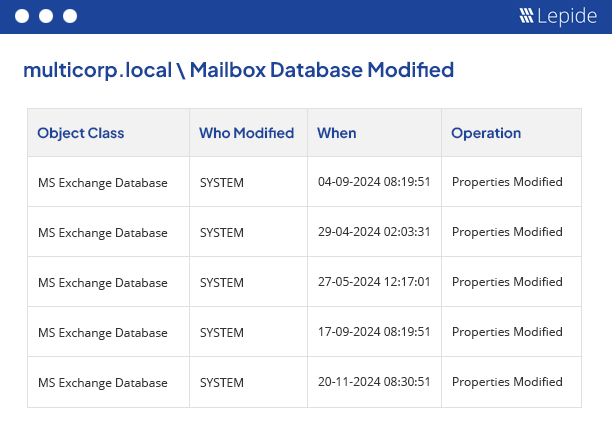
Task: Sort by When column header
Action: point(337,133)
